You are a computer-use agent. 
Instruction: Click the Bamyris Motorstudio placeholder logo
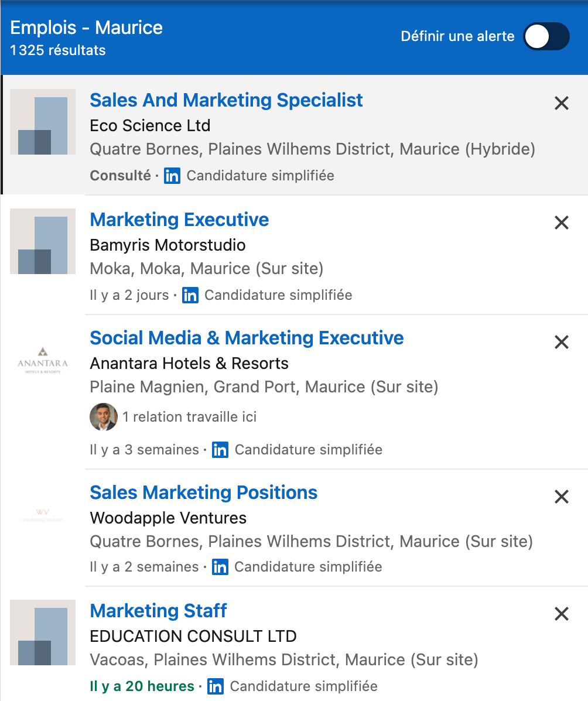[x=43, y=241]
